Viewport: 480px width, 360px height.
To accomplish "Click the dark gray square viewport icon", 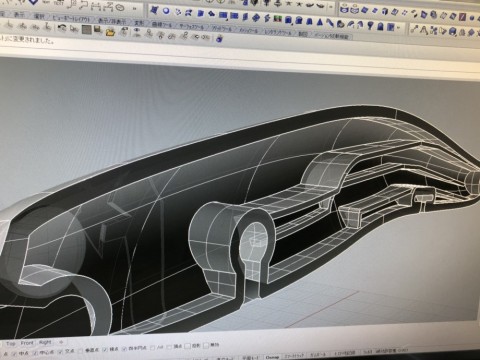I will [86, 30].
